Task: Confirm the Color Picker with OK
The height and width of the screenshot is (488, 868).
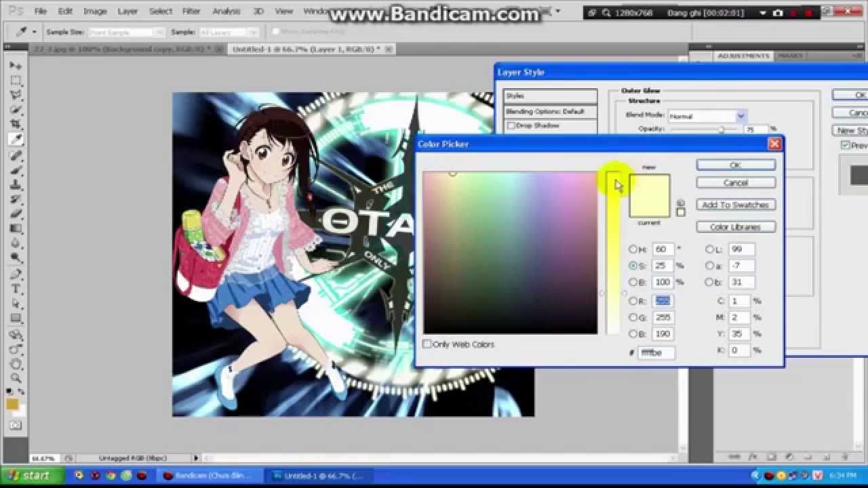Action: tap(736, 165)
